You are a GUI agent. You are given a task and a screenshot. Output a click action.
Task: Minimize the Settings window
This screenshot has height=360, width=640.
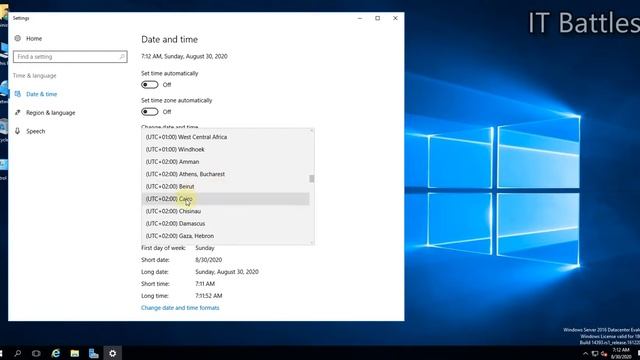(x=360, y=18)
